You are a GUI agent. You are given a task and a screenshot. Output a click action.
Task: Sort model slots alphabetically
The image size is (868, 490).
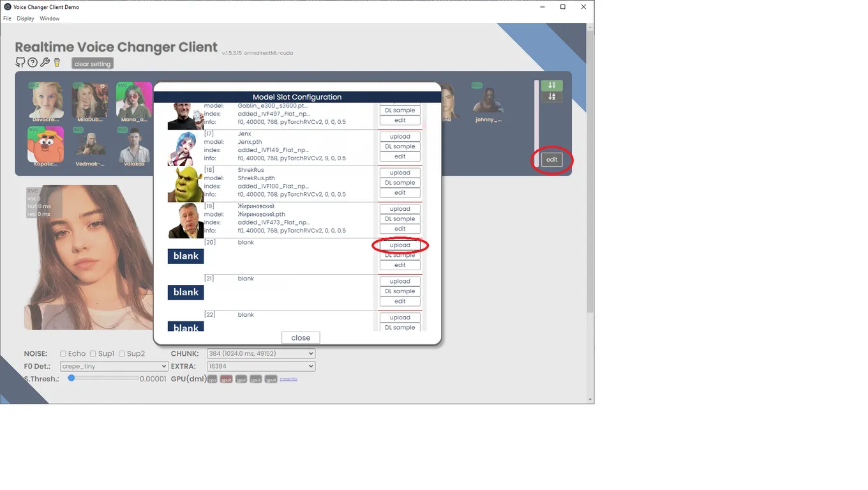pos(552,96)
